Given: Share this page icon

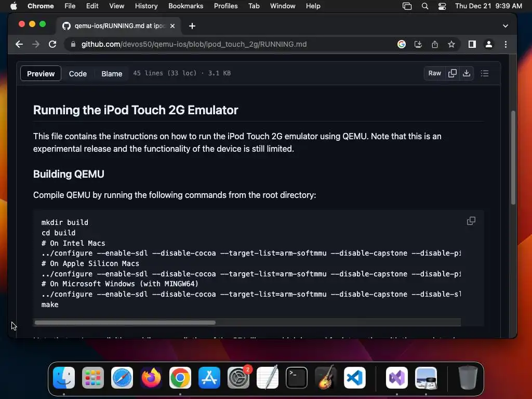Looking at the screenshot, I should point(435,45).
